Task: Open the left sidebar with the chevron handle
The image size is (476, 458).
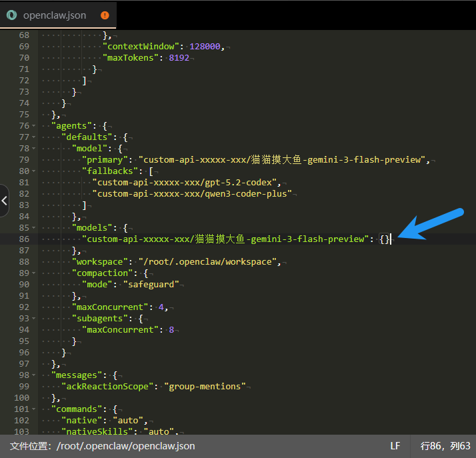Action: pyautogui.click(x=5, y=201)
